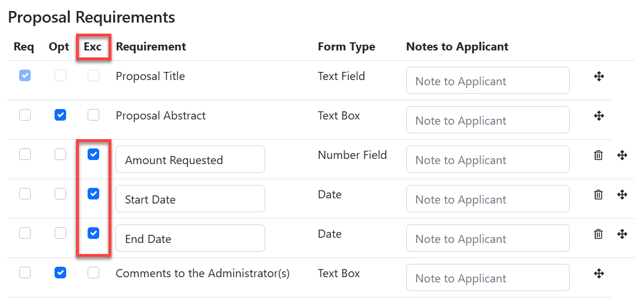Viewport: 644px width, 305px height.
Task: Enable Optional checkbox for End Date
Action: click(x=60, y=234)
